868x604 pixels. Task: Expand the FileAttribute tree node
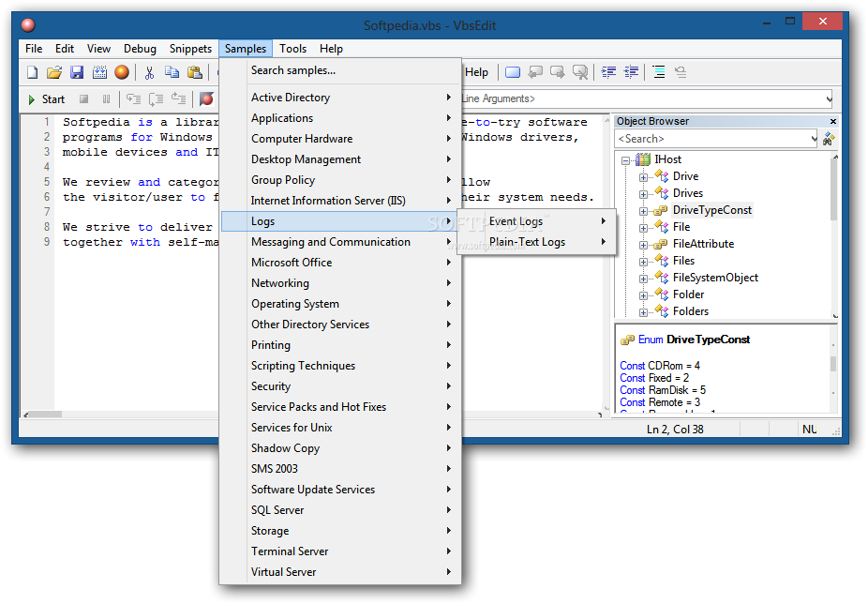pos(643,245)
